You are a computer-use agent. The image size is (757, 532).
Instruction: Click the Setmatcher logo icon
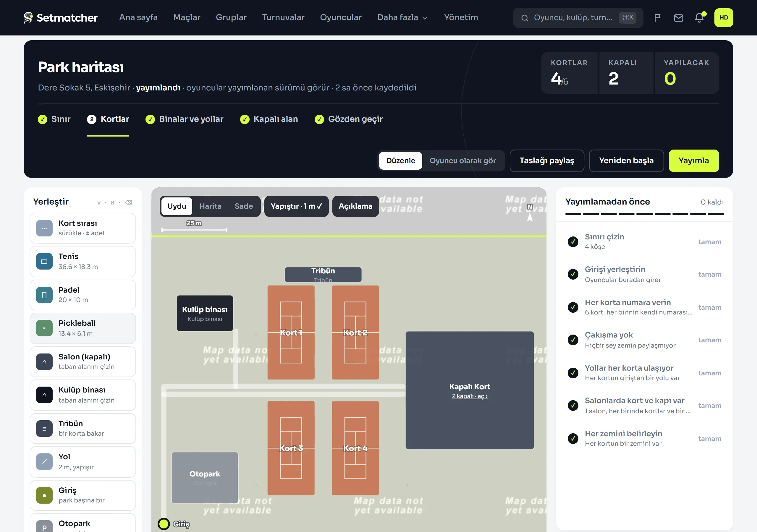(28, 17)
